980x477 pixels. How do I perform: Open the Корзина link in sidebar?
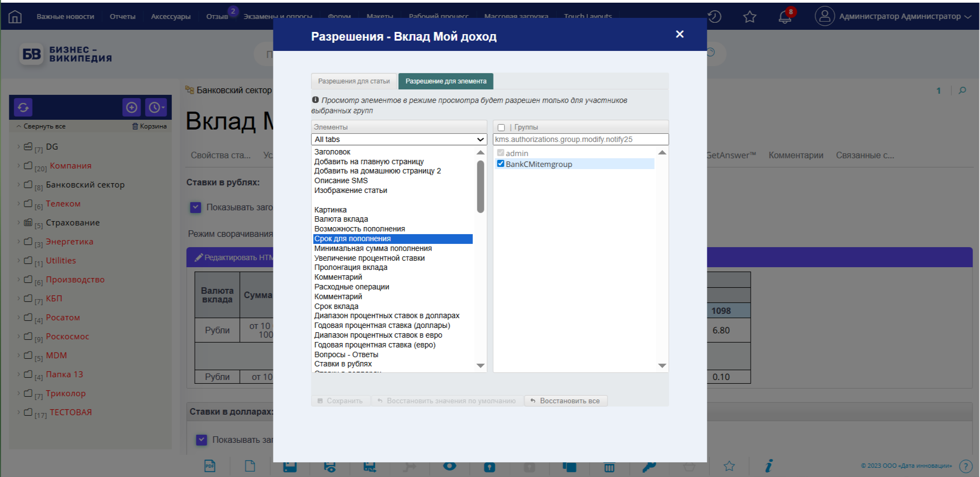150,126
